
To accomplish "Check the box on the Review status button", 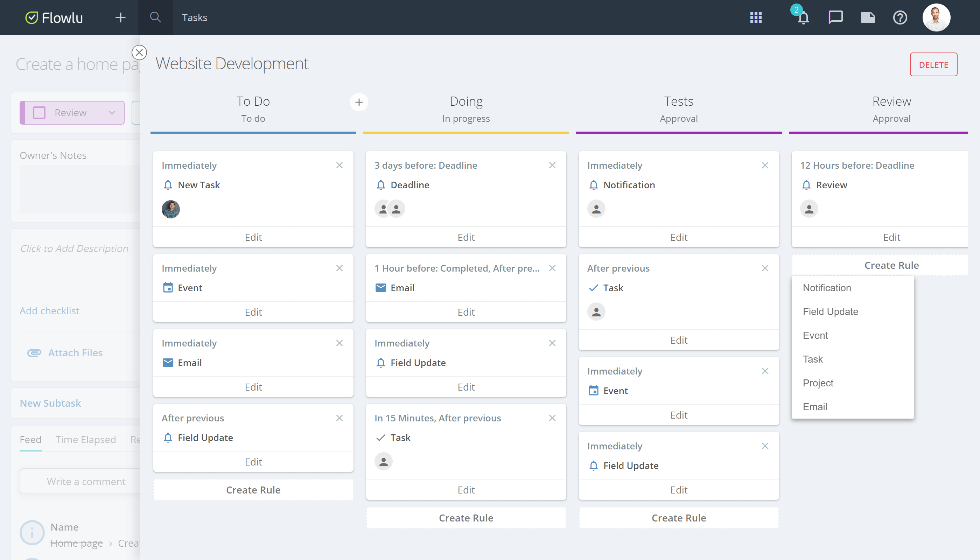I will [38, 112].
